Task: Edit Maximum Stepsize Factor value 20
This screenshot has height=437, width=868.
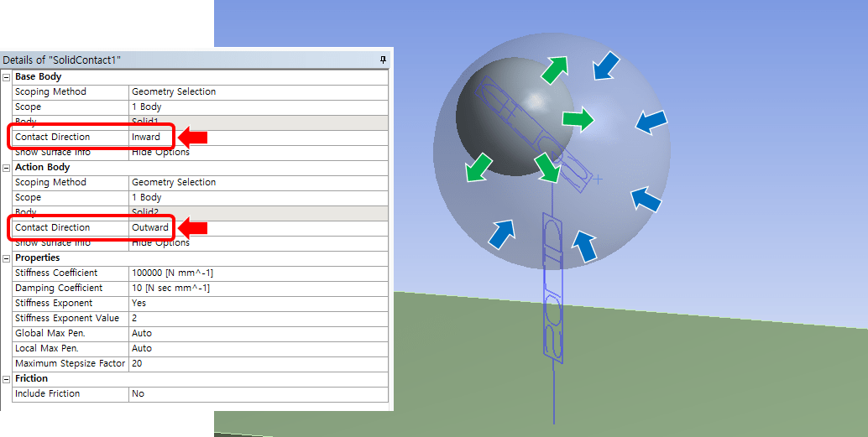Action: (258, 363)
